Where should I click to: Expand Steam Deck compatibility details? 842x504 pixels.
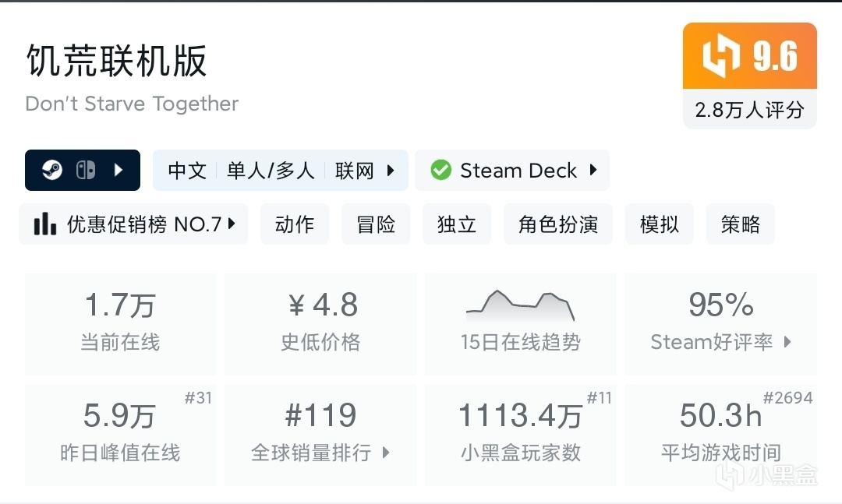593,171
